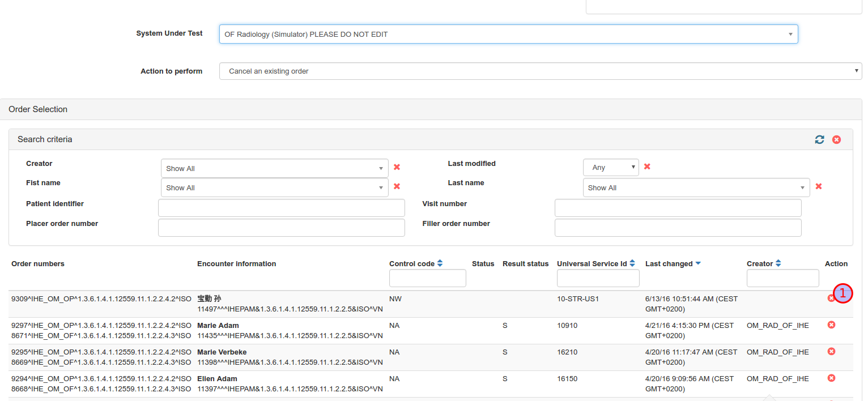The width and height of the screenshot is (868, 401).
Task: Click refresh icon in Search criteria header
Action: (x=819, y=139)
